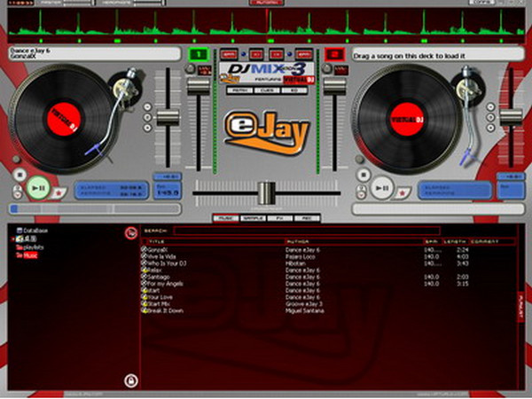Click the left deck elapsed/remaining time display
This screenshot has width=532, height=399.
[x=112, y=191]
